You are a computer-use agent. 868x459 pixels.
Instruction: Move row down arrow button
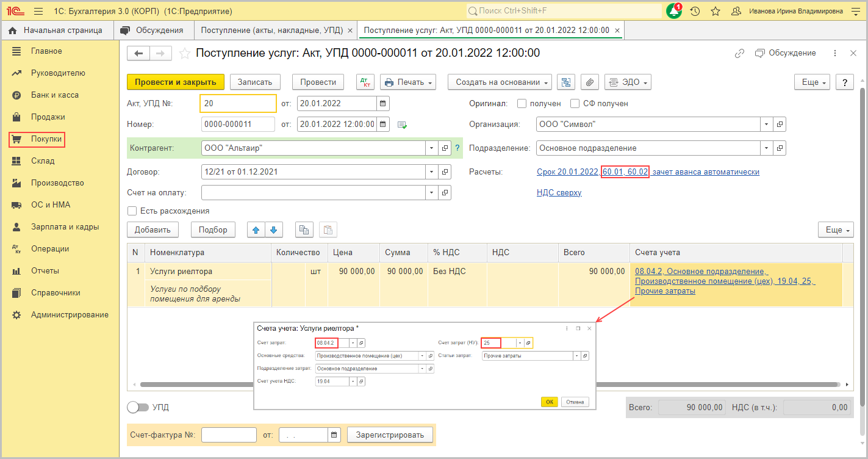tap(273, 230)
